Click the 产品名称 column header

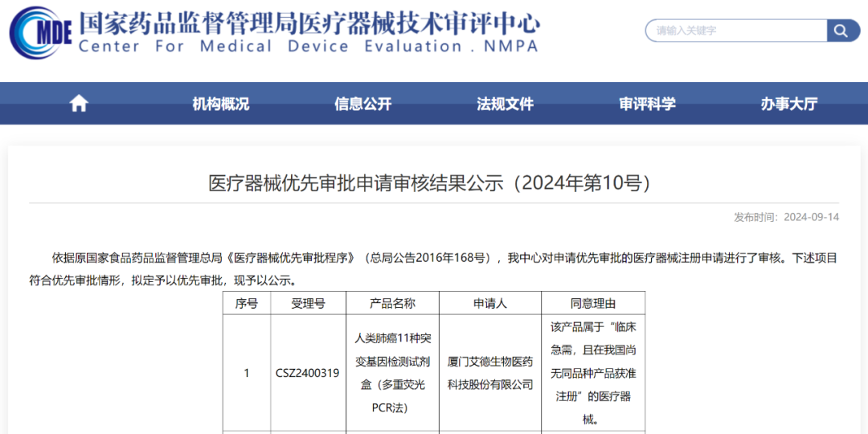[392, 303]
